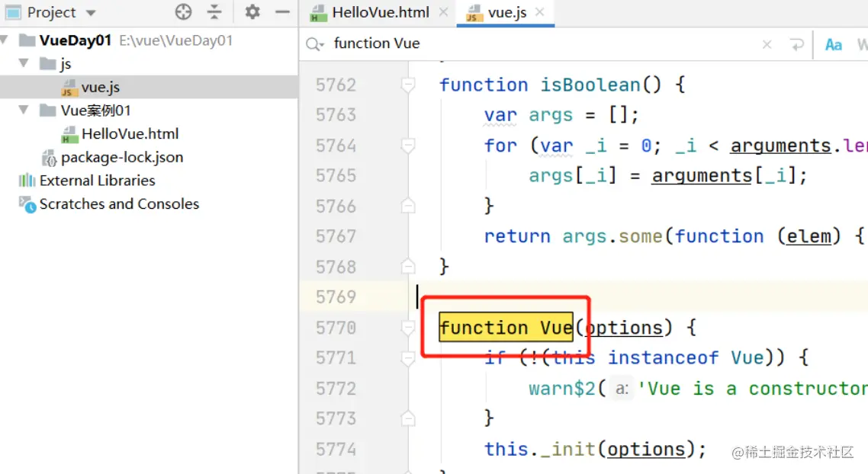
Task: Click the 'instanceof' keyword on line 5771
Action: (663, 358)
